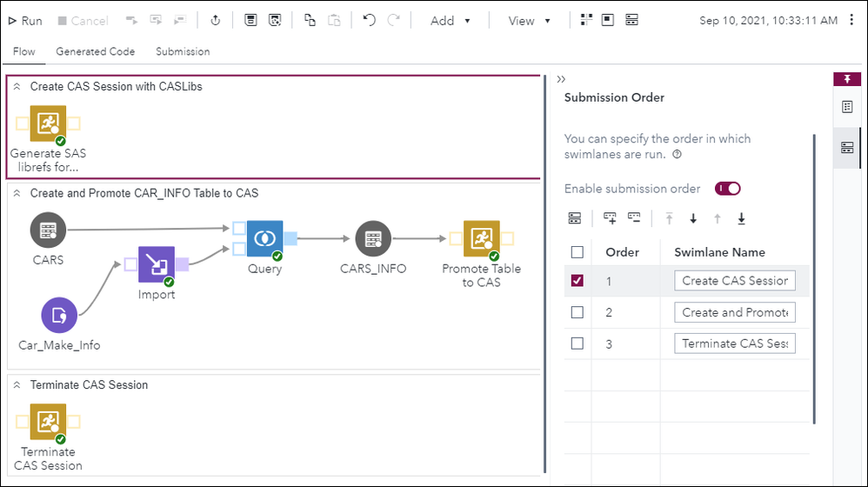Image resolution: width=868 pixels, height=487 pixels.
Task: Collapse the Terminate CAS Session swimlane
Action: [17, 384]
